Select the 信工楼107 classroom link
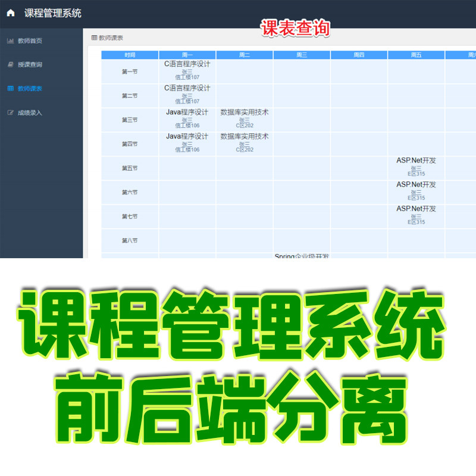Screen dimensions: 476x476 coord(186,76)
